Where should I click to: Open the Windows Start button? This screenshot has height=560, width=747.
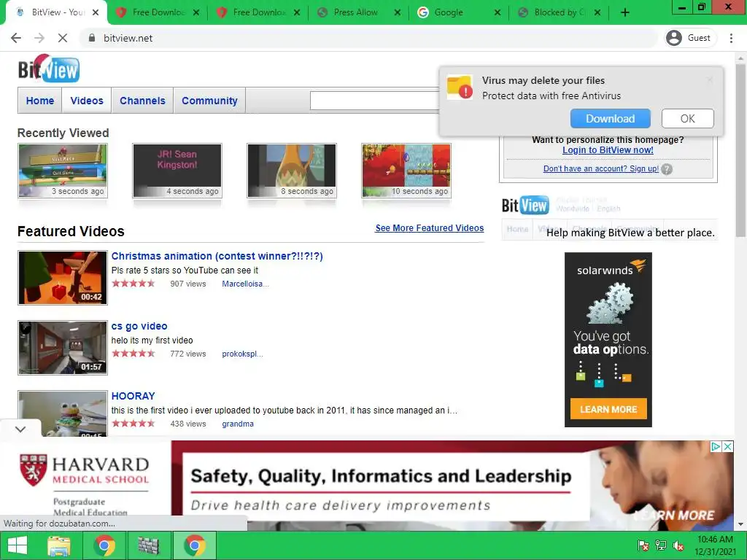click(x=18, y=545)
